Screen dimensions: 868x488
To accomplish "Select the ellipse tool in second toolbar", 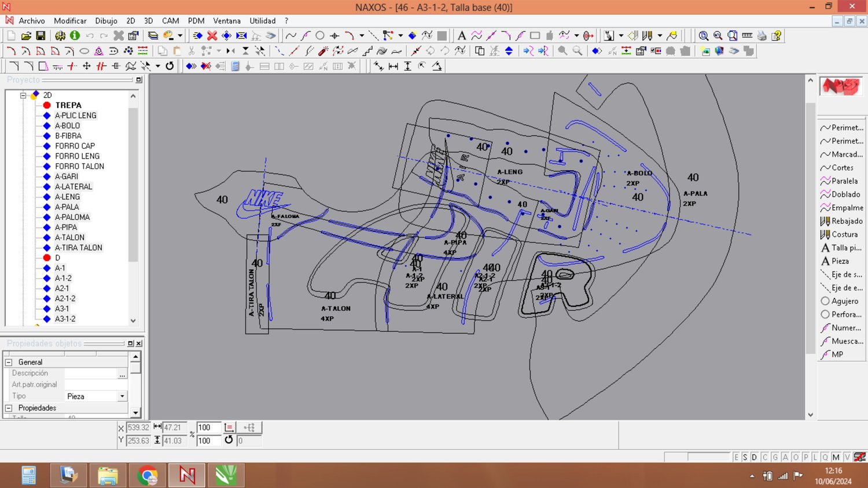I will pyautogui.click(x=84, y=51).
